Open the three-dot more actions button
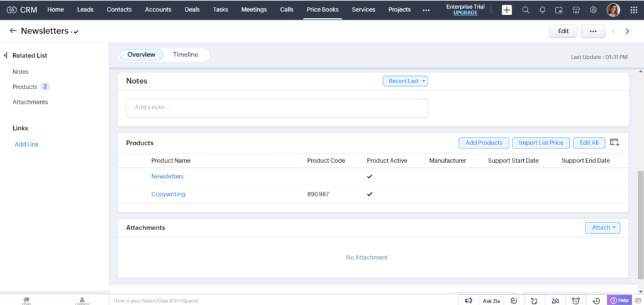This screenshot has width=644, height=305. (592, 31)
